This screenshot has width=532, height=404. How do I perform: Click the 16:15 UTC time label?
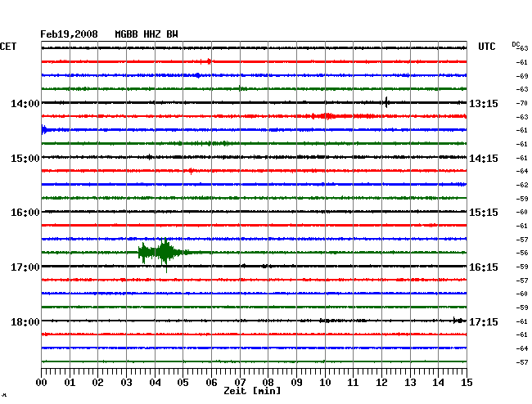484,267
